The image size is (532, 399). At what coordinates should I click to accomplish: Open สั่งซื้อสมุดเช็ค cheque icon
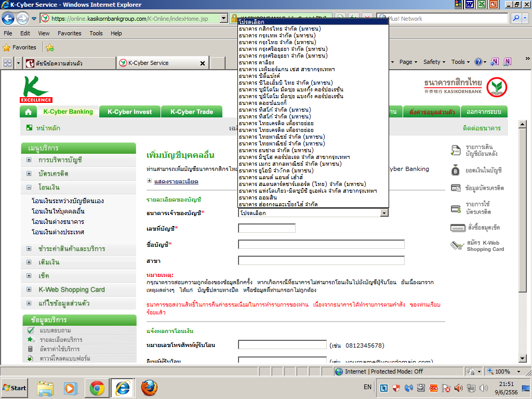[x=458, y=228]
